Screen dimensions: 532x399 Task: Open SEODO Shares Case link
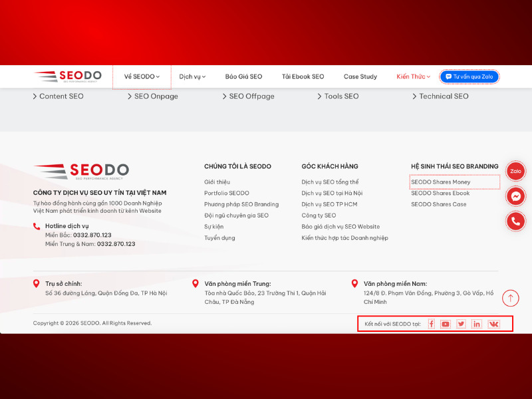[439, 205]
